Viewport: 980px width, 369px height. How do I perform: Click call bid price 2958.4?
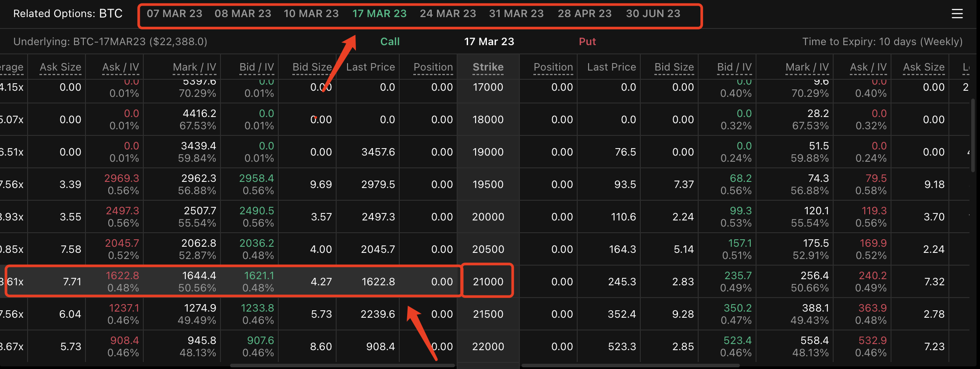click(256, 178)
